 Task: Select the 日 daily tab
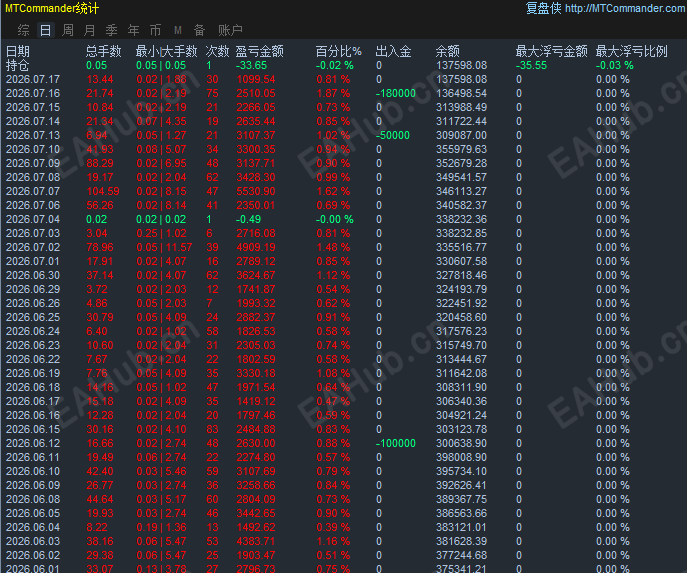pos(46,30)
